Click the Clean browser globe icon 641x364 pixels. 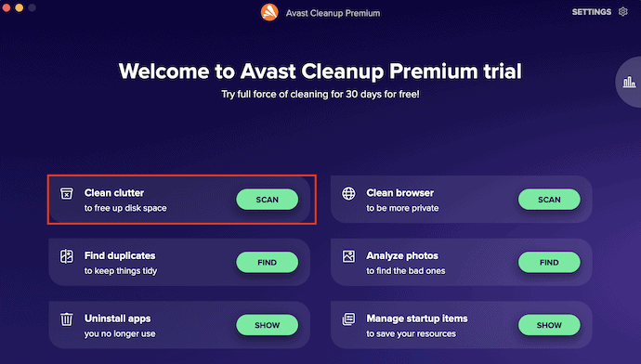348,193
